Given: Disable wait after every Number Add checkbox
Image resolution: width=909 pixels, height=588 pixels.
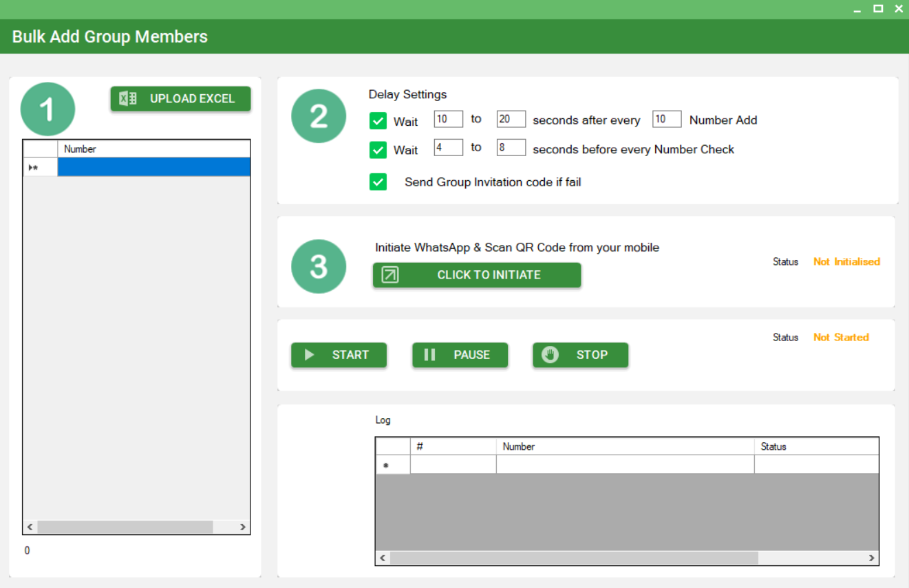Looking at the screenshot, I should 378,121.
